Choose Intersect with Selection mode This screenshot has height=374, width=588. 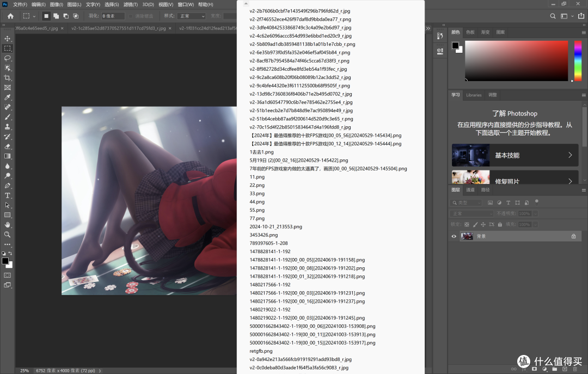click(x=76, y=16)
